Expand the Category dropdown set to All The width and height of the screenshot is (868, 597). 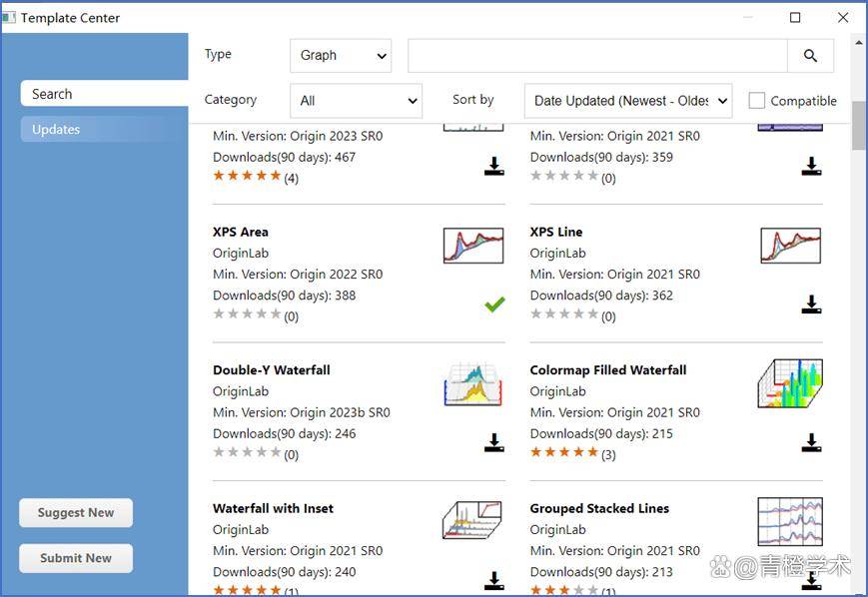click(356, 101)
